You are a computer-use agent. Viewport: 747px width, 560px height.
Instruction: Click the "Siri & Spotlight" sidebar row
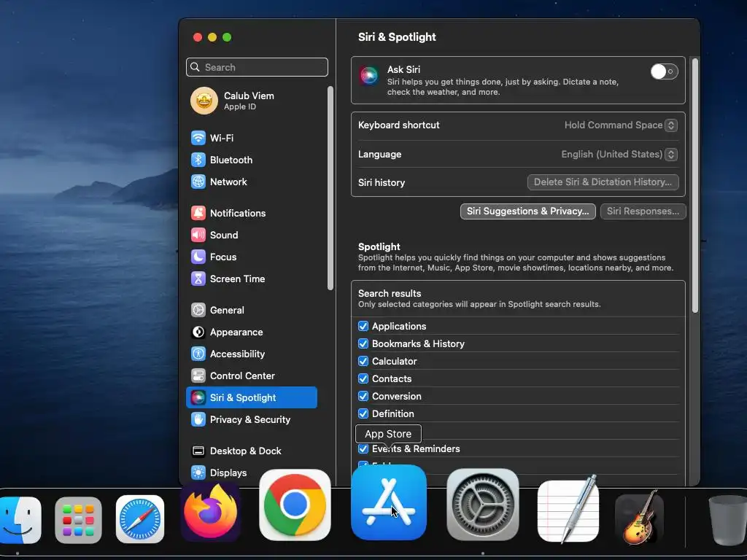click(252, 397)
